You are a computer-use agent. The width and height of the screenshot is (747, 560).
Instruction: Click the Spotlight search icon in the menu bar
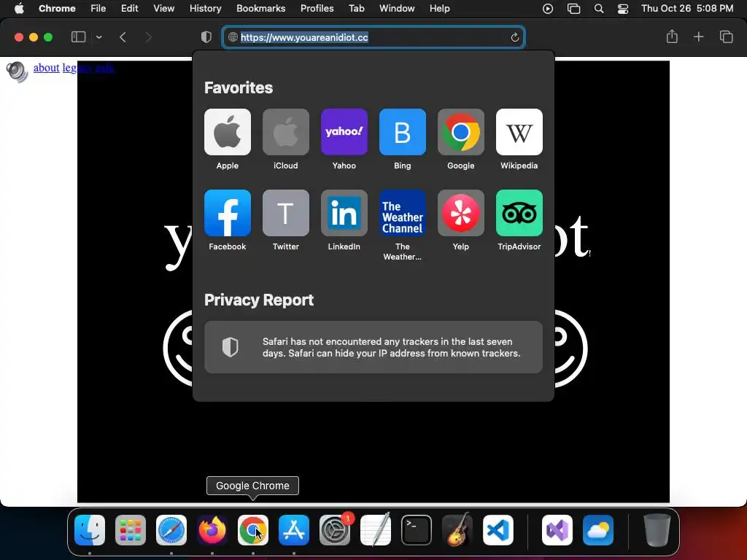coord(599,9)
